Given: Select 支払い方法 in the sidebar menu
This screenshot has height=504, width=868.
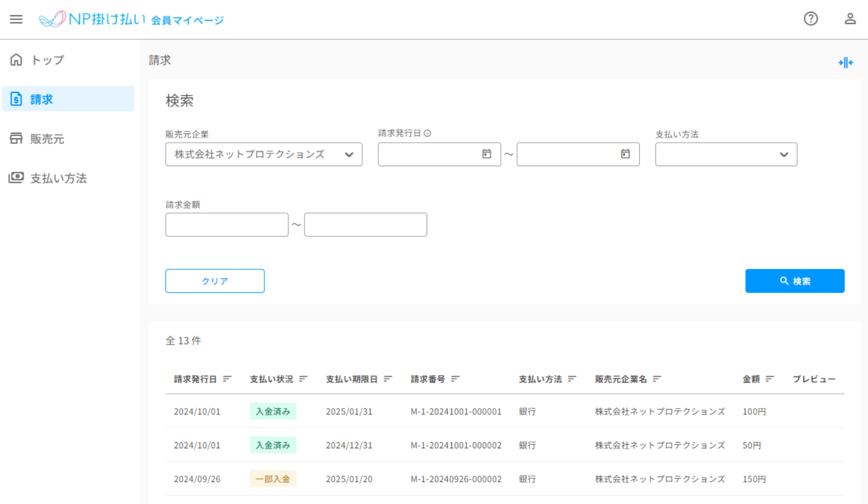Looking at the screenshot, I should tap(58, 178).
